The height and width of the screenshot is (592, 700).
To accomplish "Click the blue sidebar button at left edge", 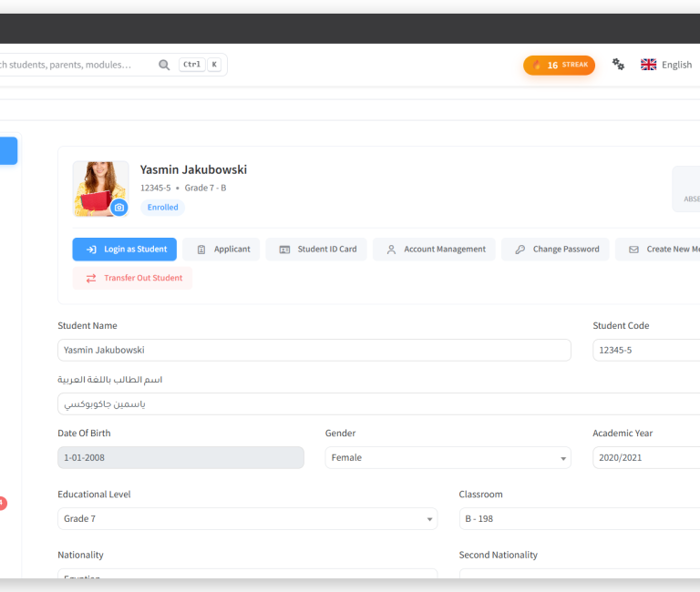I will (8, 151).
